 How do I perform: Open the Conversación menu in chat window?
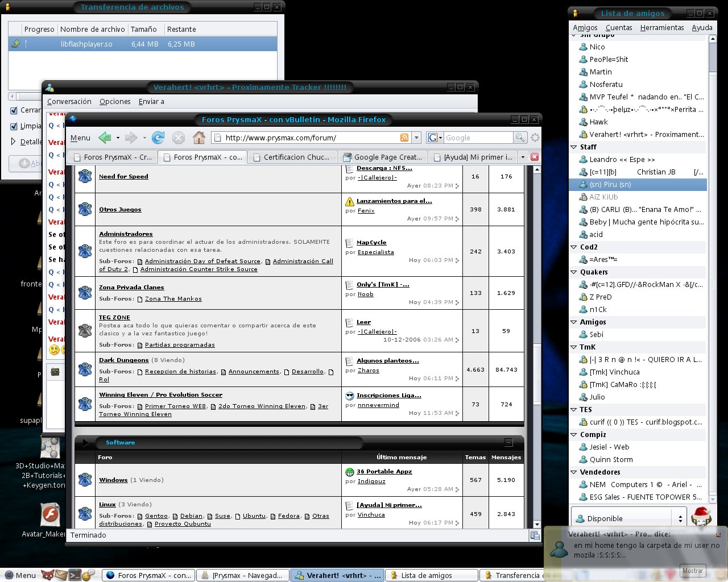point(69,101)
